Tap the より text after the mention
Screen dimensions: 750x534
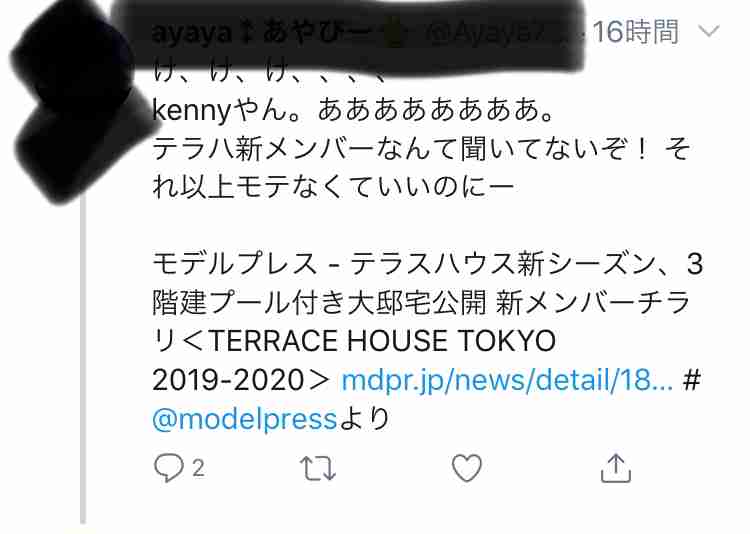(x=364, y=419)
